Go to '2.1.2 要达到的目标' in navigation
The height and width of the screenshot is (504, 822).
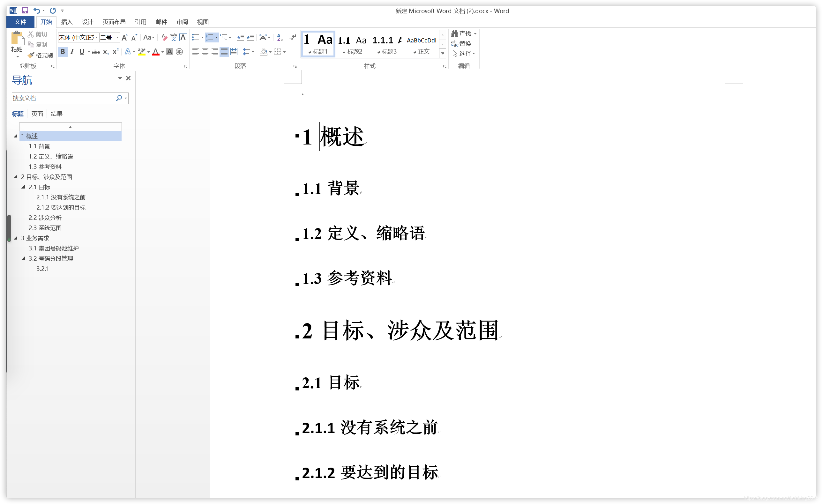(x=61, y=207)
